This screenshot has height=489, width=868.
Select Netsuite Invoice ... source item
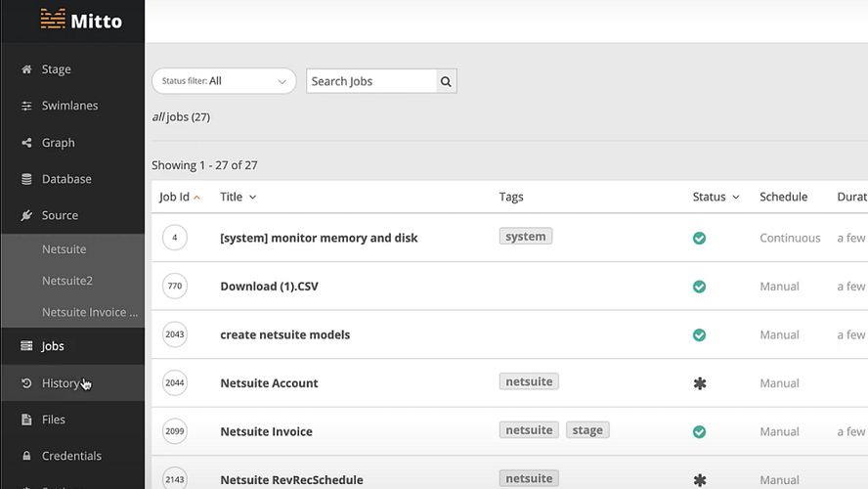point(90,312)
